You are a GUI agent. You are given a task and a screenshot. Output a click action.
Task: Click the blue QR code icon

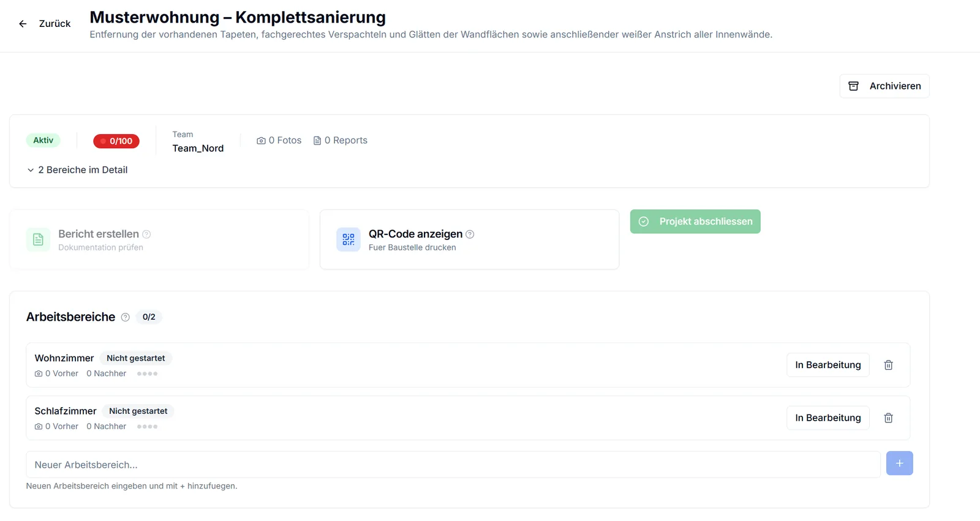(x=349, y=239)
